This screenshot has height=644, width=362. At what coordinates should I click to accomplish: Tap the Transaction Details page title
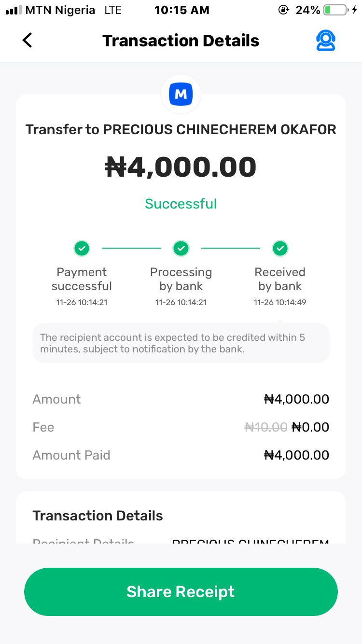point(181,41)
